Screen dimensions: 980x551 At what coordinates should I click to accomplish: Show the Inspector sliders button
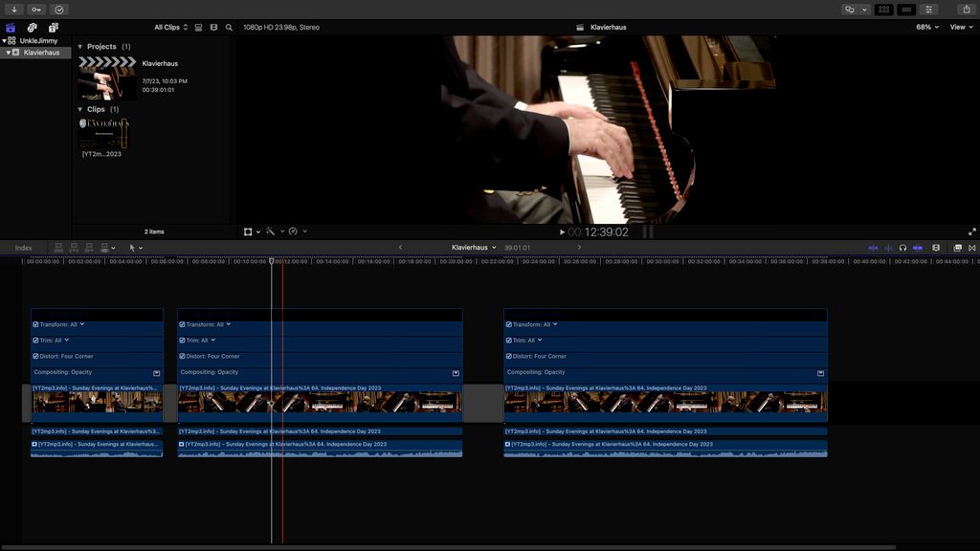928,10
